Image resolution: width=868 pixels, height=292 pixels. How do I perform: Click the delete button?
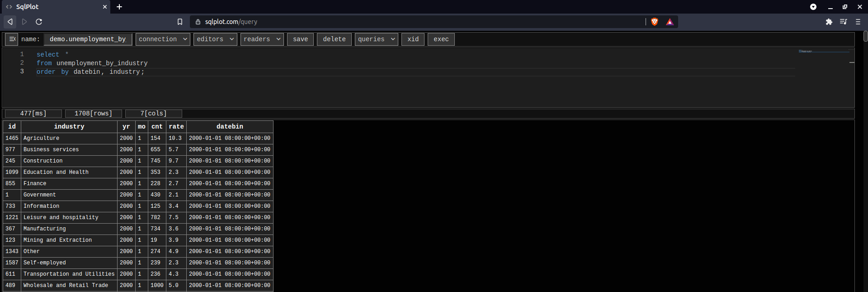point(334,39)
